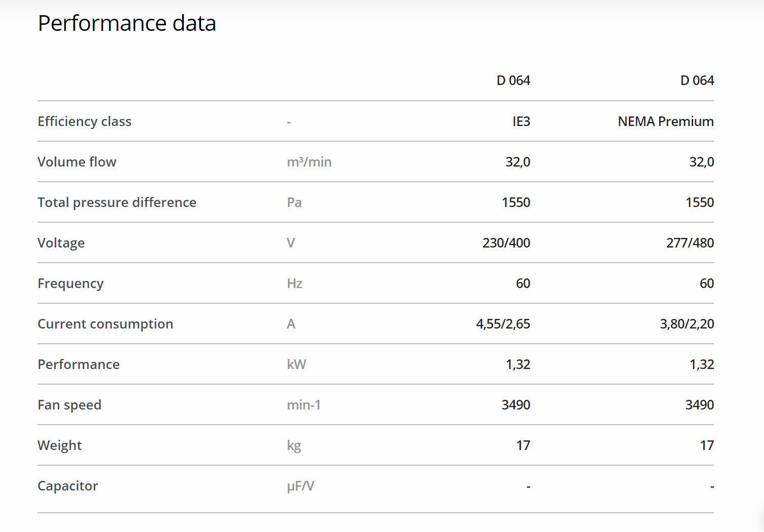
Task: Click the 'Performance data' heading
Action: [127, 23]
